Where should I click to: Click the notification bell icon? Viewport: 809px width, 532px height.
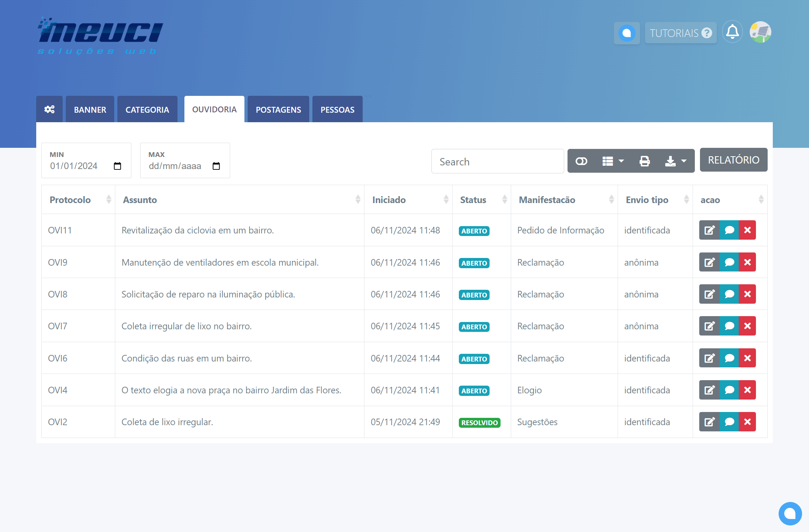pos(732,32)
